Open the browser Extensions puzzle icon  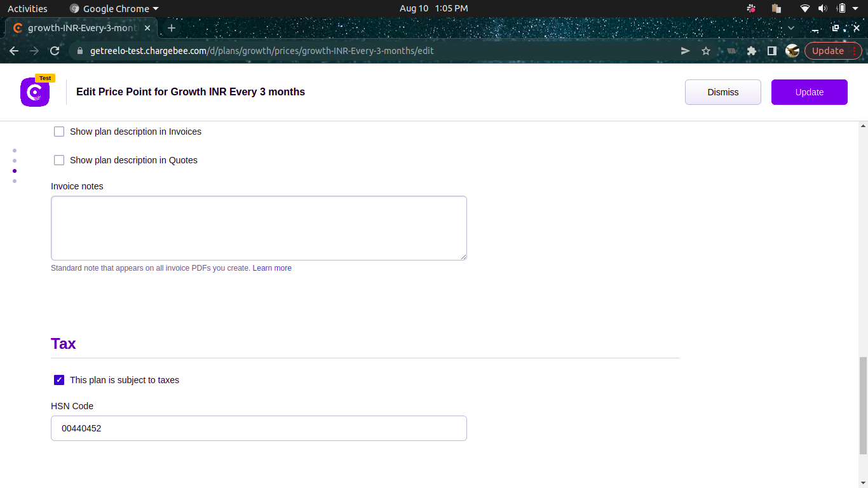[x=752, y=50]
